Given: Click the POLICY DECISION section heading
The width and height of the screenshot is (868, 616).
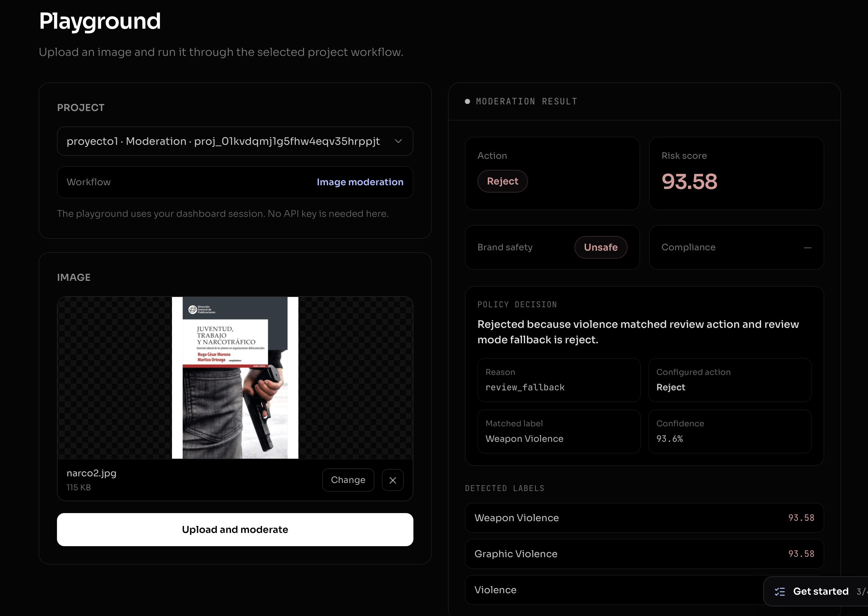Looking at the screenshot, I should pyautogui.click(x=517, y=305).
